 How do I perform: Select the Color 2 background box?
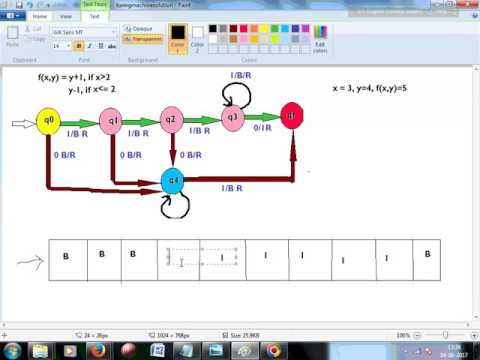(x=197, y=39)
